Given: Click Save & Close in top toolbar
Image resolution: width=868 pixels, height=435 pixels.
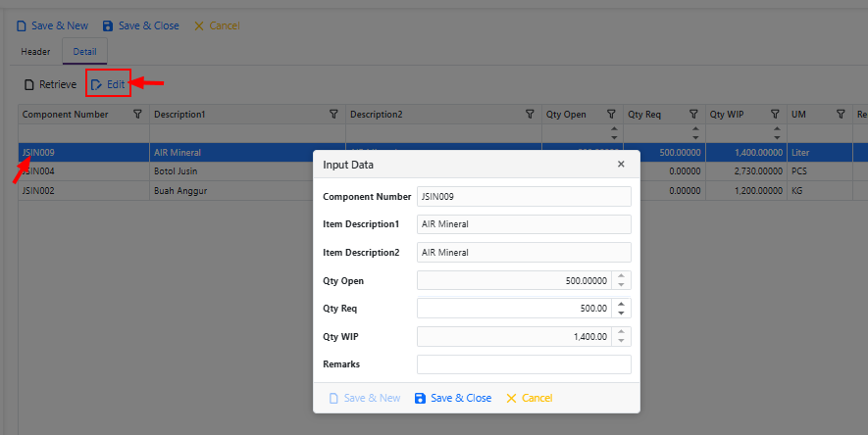Looking at the screenshot, I should coord(140,25).
